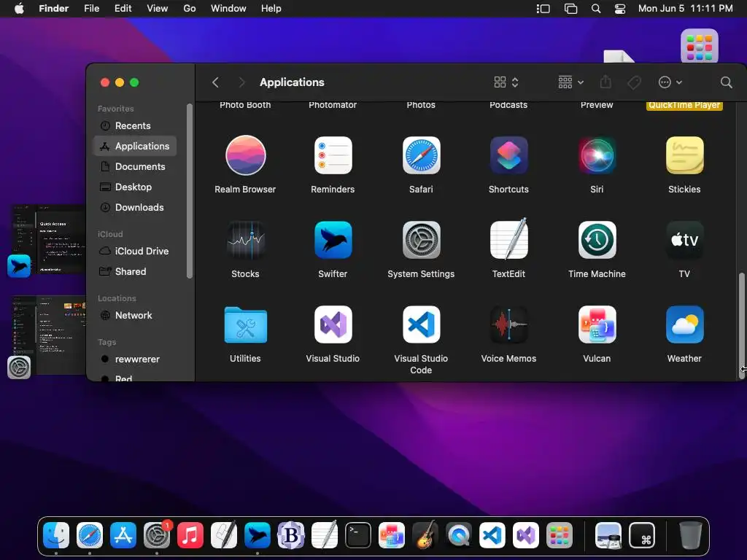The height and width of the screenshot is (560, 747).
Task: Open Launchpad from the Dock
Action: point(560,535)
